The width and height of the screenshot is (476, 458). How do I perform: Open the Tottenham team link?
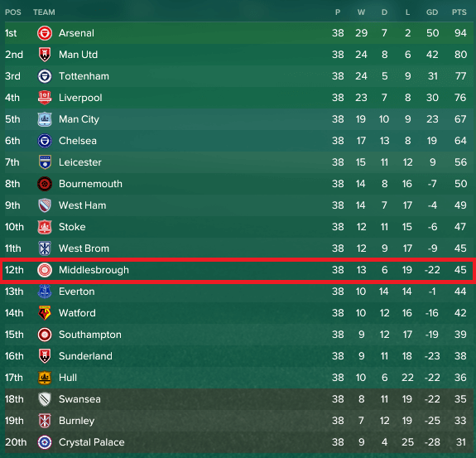[x=84, y=76]
